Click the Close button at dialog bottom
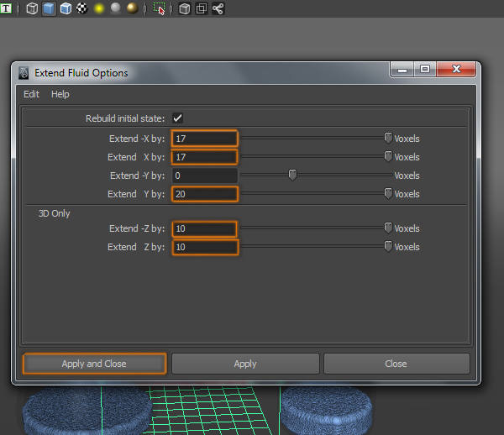504x435 pixels. pos(396,364)
